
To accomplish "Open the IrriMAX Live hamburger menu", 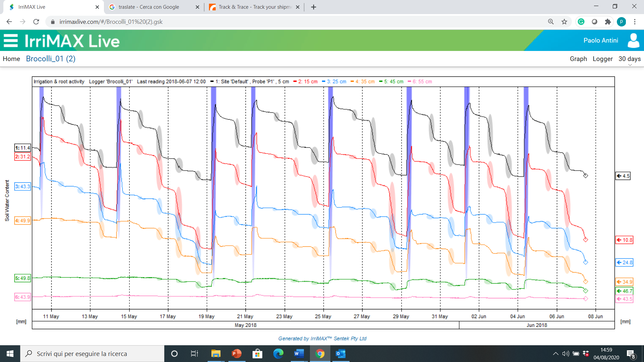I will [x=11, y=41].
